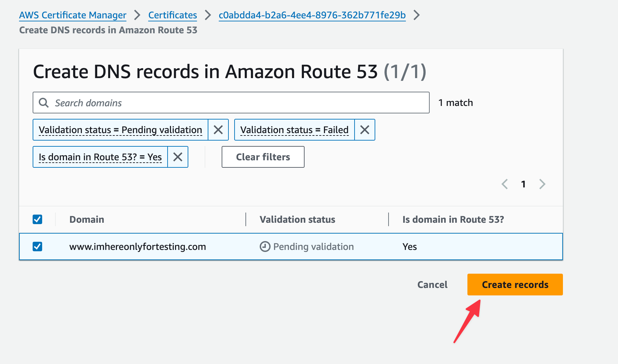
Task: Open the certificate ID breadcrumb link
Action: click(x=312, y=15)
